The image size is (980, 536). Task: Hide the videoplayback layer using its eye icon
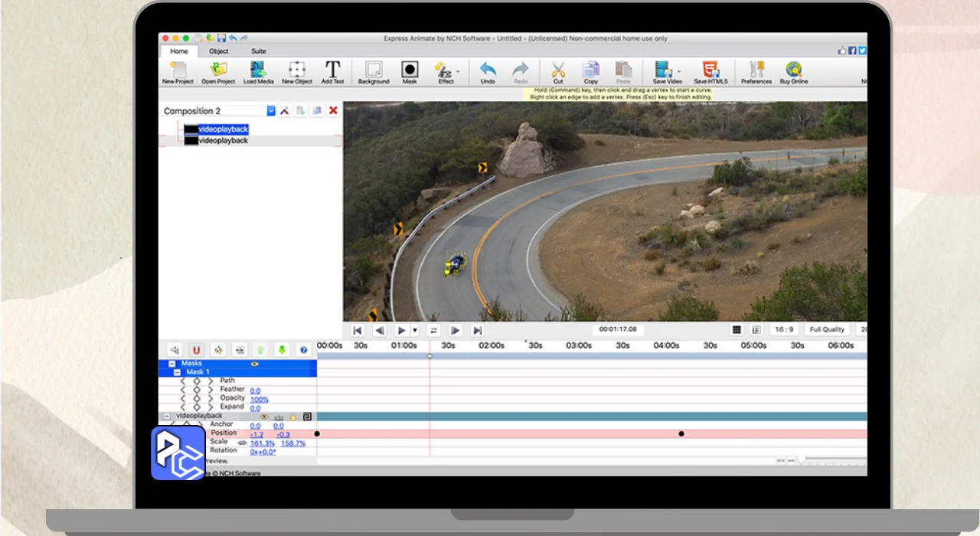pyautogui.click(x=263, y=417)
